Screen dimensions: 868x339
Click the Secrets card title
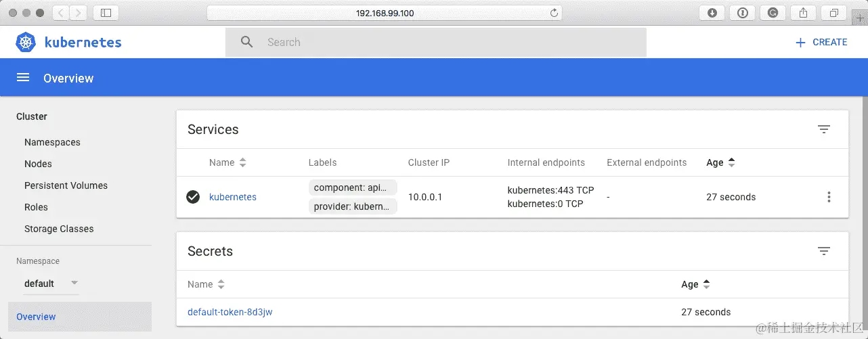click(x=210, y=251)
